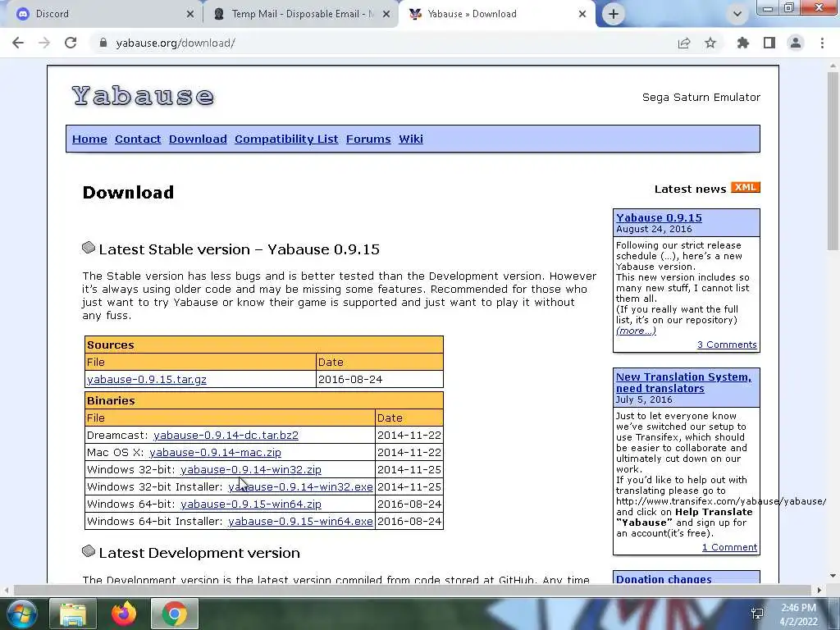The width and height of the screenshot is (840, 630).
Task: Click the network icon in the system tray
Action: pos(757,614)
